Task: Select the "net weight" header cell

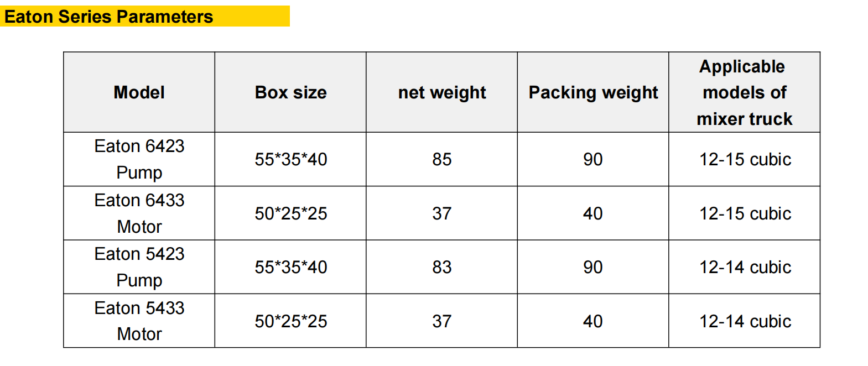Action: 441,92
